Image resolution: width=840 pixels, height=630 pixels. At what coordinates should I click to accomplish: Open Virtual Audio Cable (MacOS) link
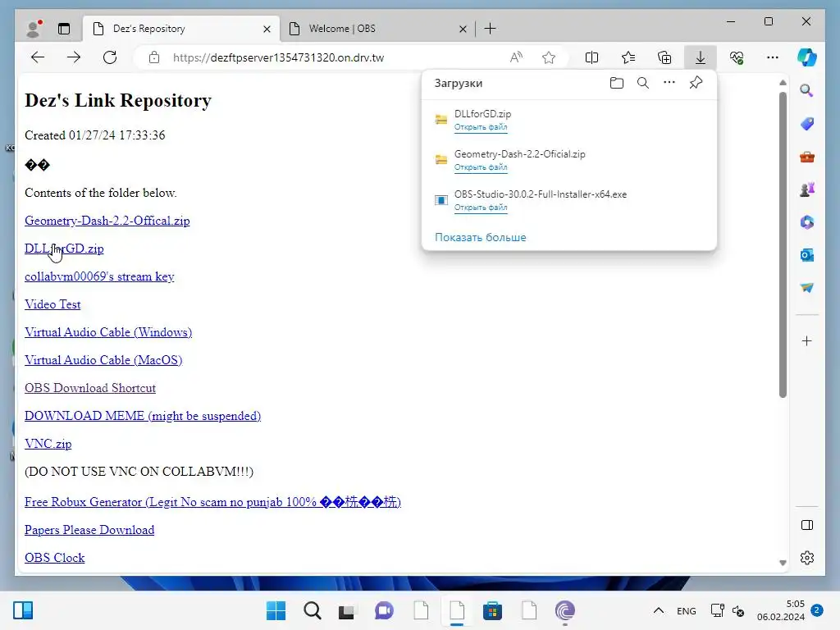tap(103, 360)
